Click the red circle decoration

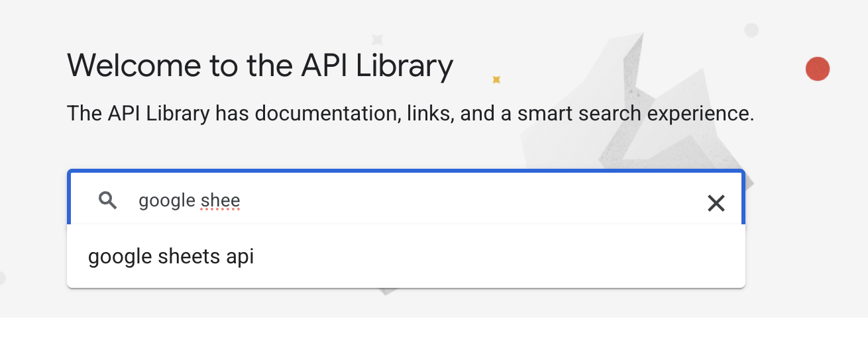[x=818, y=69]
